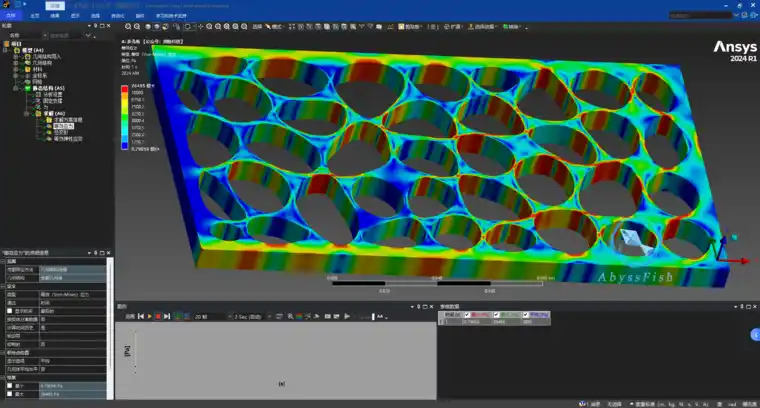Collapse the Static Structural (A5) node
The image size is (760, 408).
[16, 88]
